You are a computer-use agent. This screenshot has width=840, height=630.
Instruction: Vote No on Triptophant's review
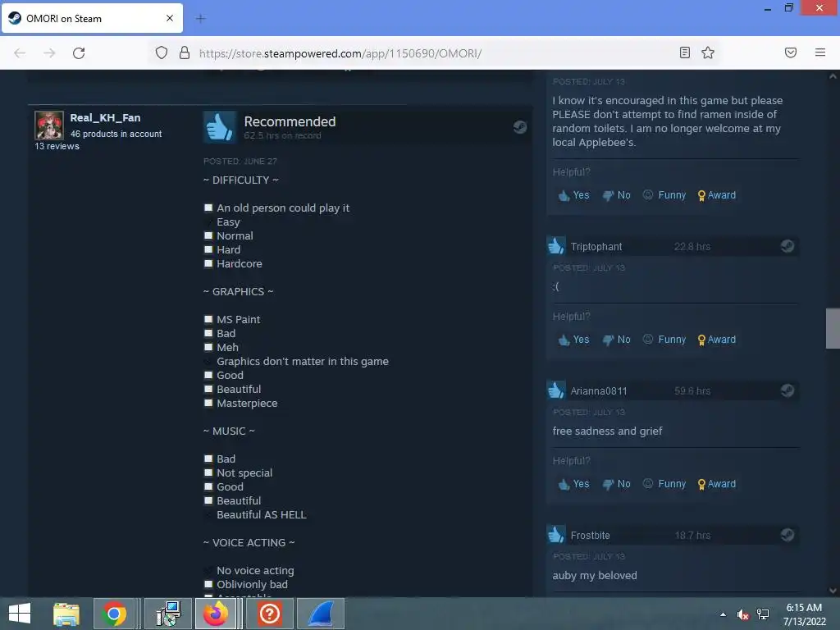click(617, 340)
